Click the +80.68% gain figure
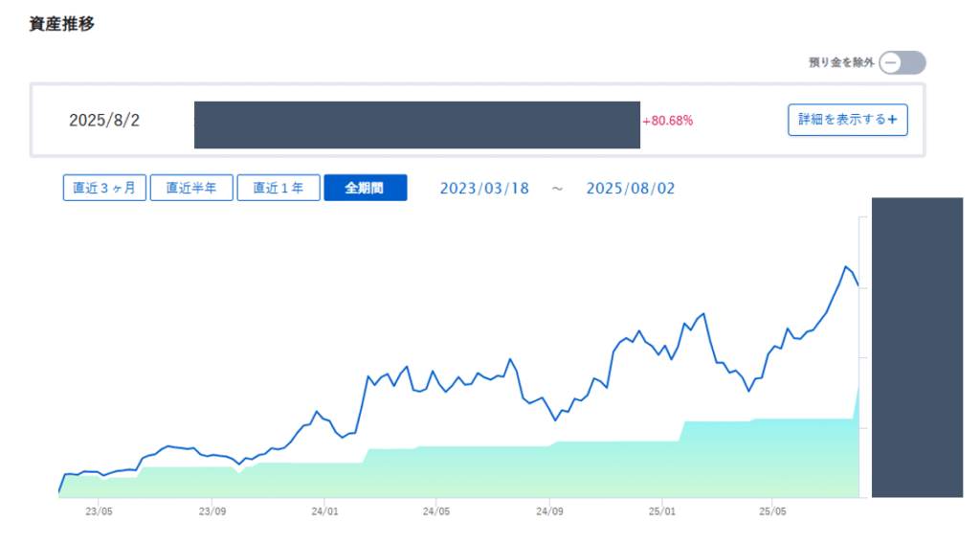 (x=667, y=121)
